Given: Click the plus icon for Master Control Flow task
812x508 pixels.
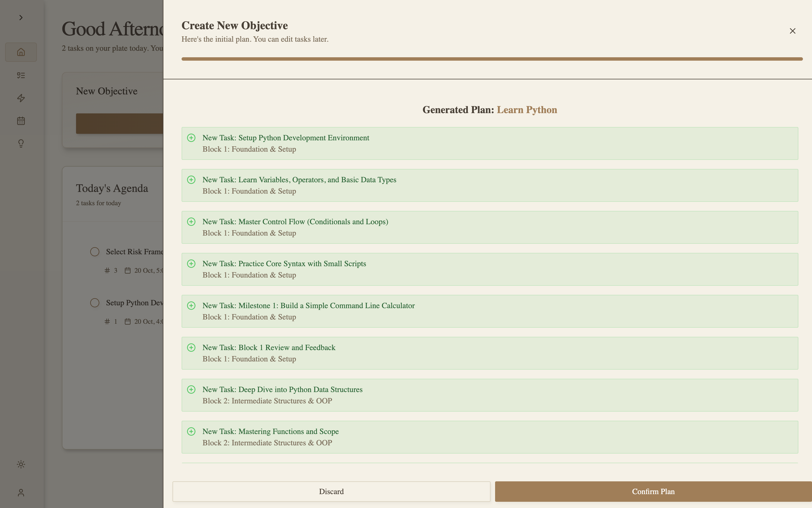Looking at the screenshot, I should (191, 222).
